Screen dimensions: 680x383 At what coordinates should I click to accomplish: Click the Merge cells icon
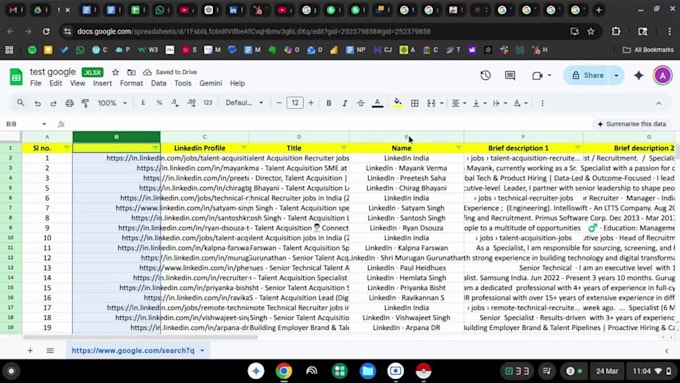tap(431, 103)
